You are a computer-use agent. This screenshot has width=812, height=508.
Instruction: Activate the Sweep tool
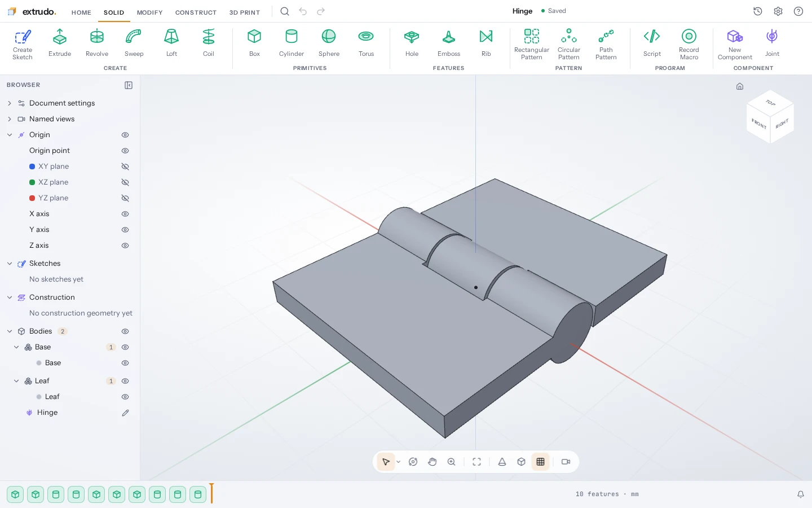click(x=134, y=44)
